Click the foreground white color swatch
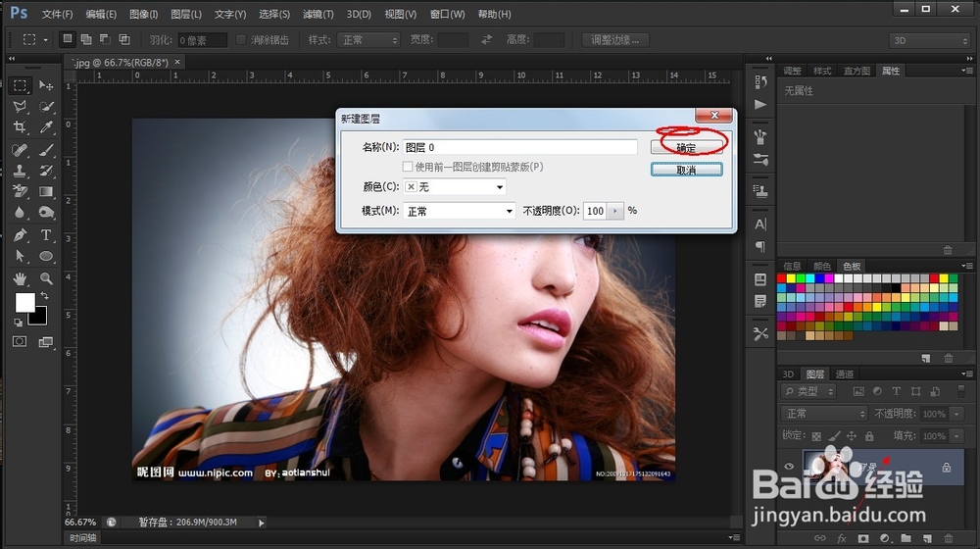 pos(24,303)
